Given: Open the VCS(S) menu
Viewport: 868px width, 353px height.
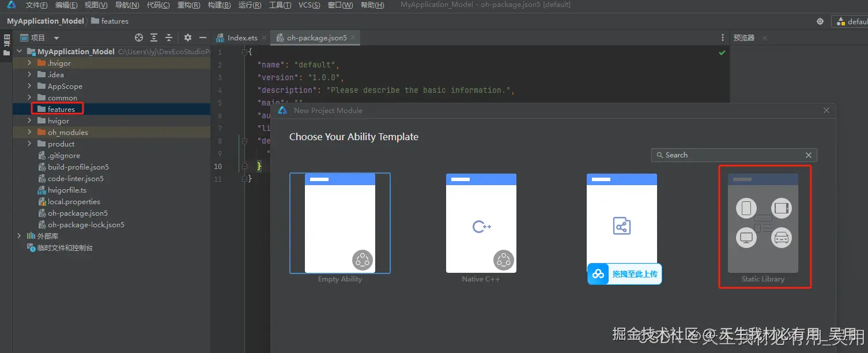Looking at the screenshot, I should point(310,5).
